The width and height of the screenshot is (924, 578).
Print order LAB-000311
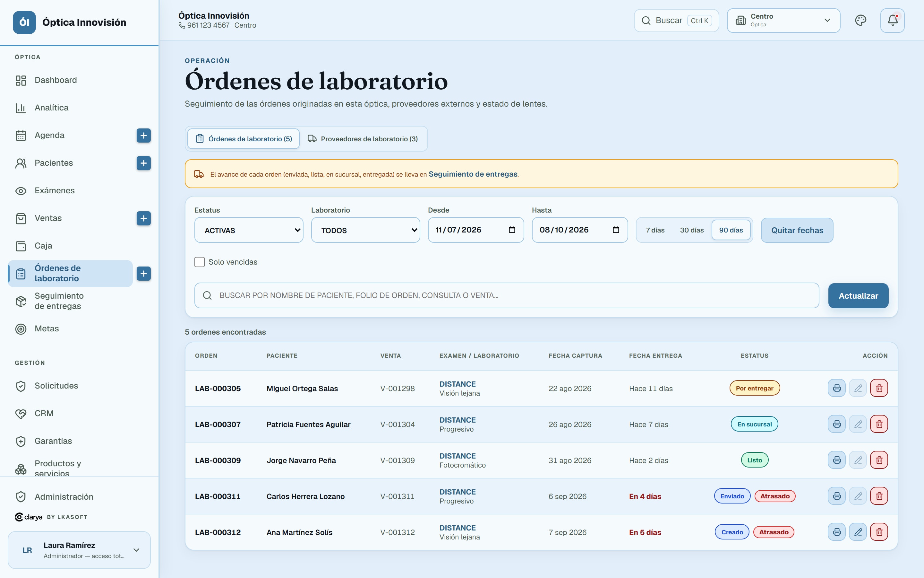point(836,496)
